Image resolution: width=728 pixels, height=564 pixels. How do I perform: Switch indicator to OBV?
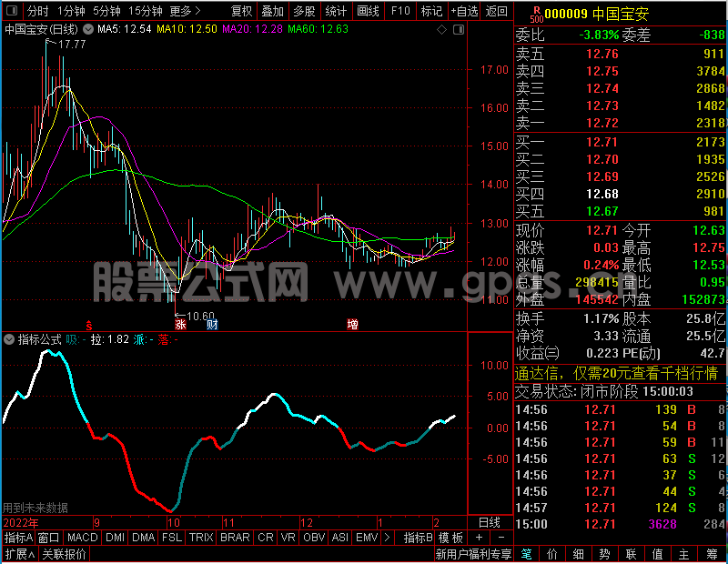(x=314, y=538)
